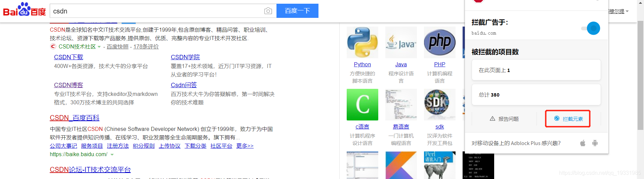Open the sdk link
Image resolution: width=644 pixels, height=179 pixels.
[x=440, y=127]
